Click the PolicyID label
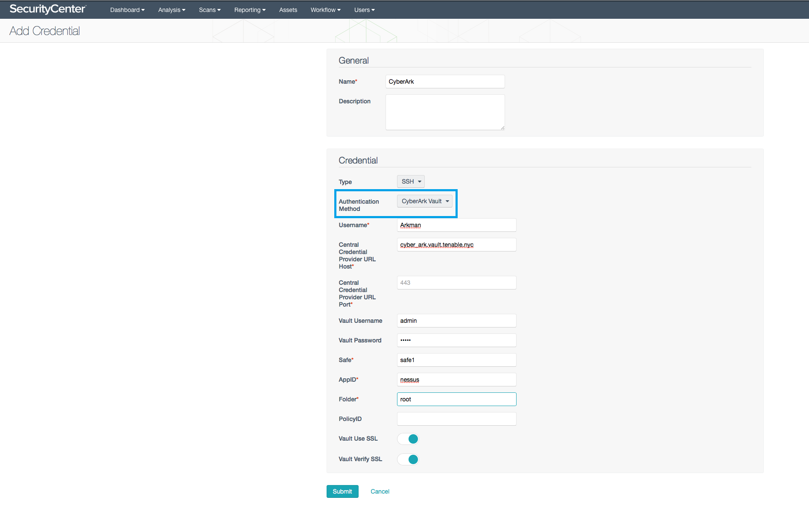This screenshot has width=809, height=532. (350, 419)
